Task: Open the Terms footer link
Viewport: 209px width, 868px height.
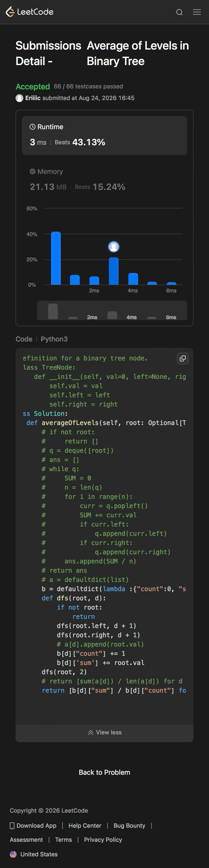Action: (x=63, y=840)
